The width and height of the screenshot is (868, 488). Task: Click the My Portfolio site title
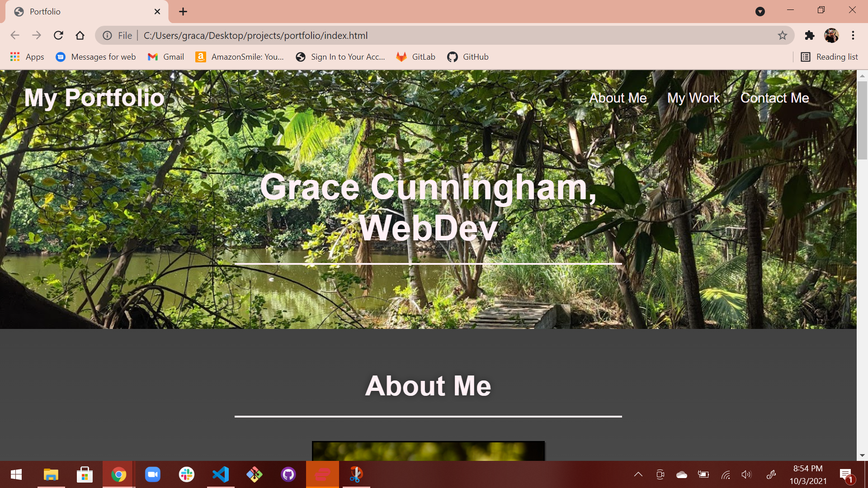click(94, 98)
